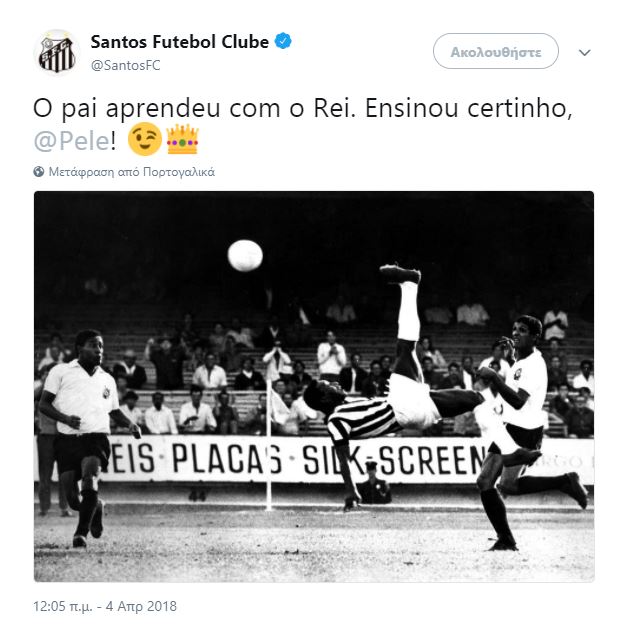Click the globe icon beside the translation link
The width and height of the screenshot is (628, 628).
click(x=39, y=172)
